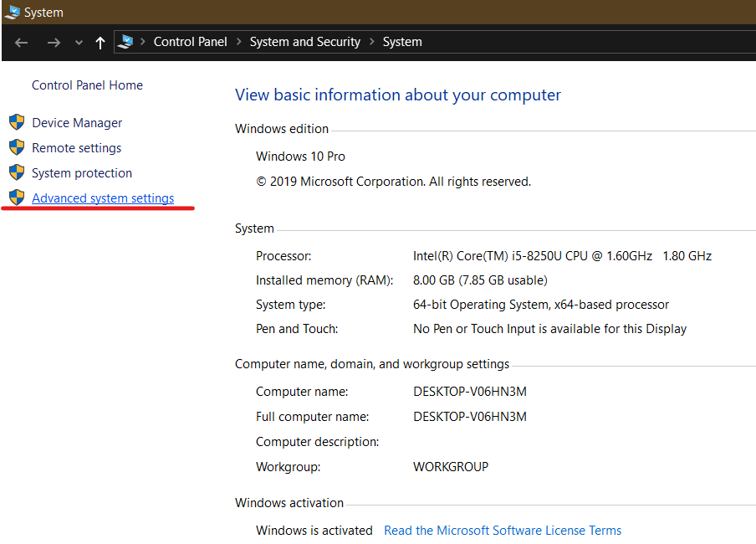Click shield icon beside Remote settings
Image resolution: width=756 pixels, height=544 pixels.
17,147
